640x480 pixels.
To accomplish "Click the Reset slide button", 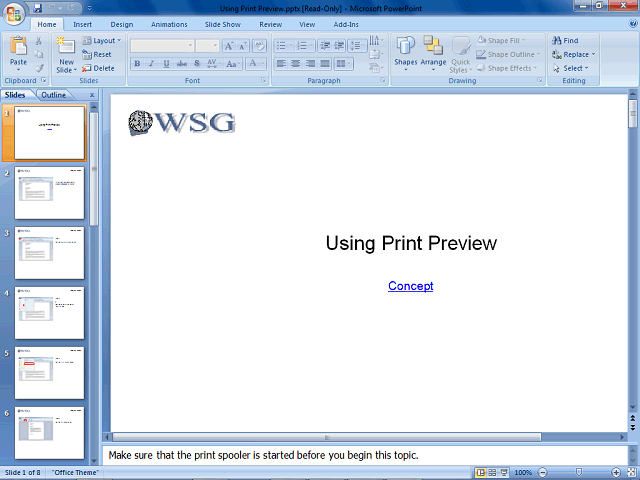I will [x=97, y=54].
